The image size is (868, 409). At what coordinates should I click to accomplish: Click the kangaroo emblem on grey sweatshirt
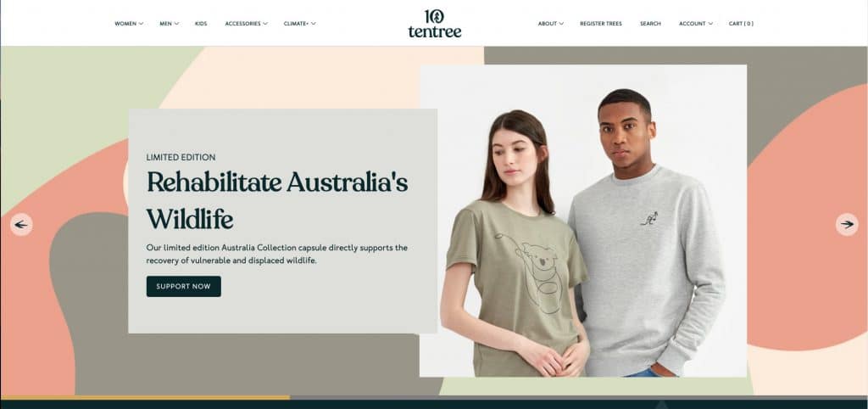pyautogui.click(x=649, y=219)
